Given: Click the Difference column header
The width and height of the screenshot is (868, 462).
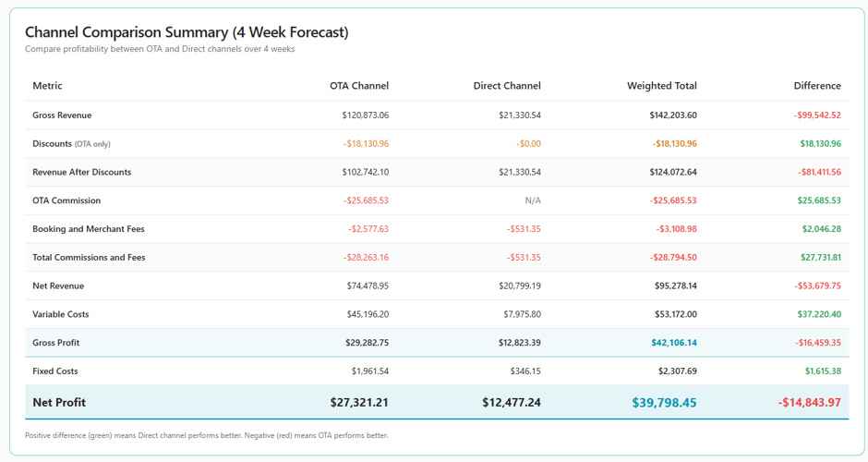Looking at the screenshot, I should coord(816,86).
